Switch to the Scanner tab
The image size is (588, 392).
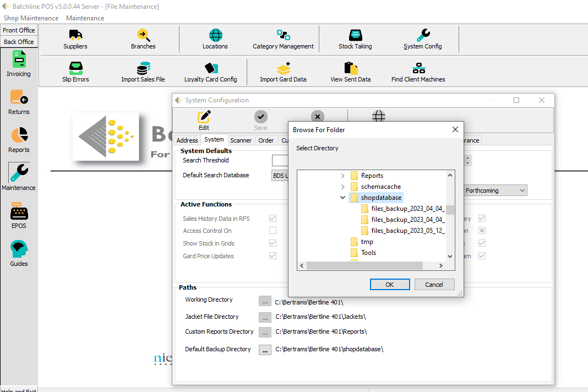tap(241, 140)
